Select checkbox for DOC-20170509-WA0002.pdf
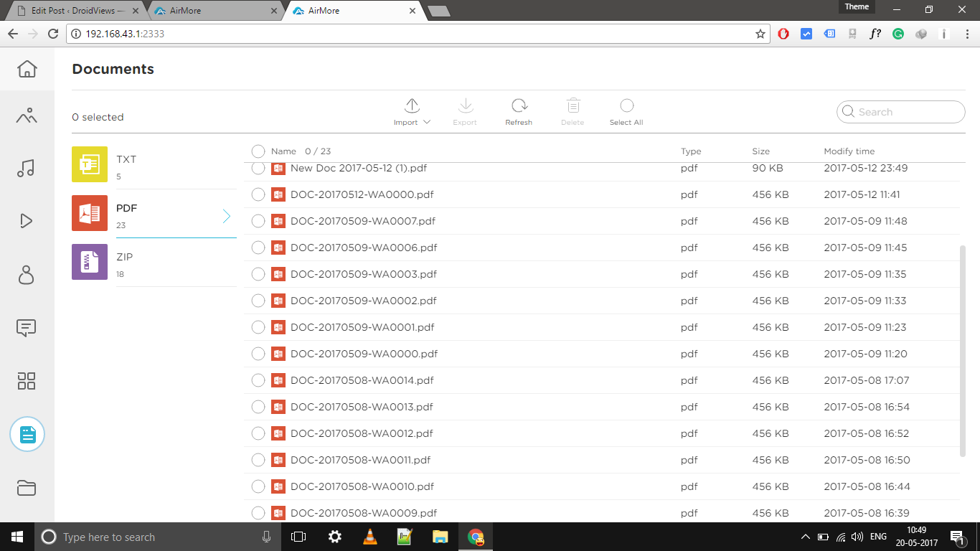Image resolution: width=980 pixels, height=551 pixels. pyautogui.click(x=258, y=301)
